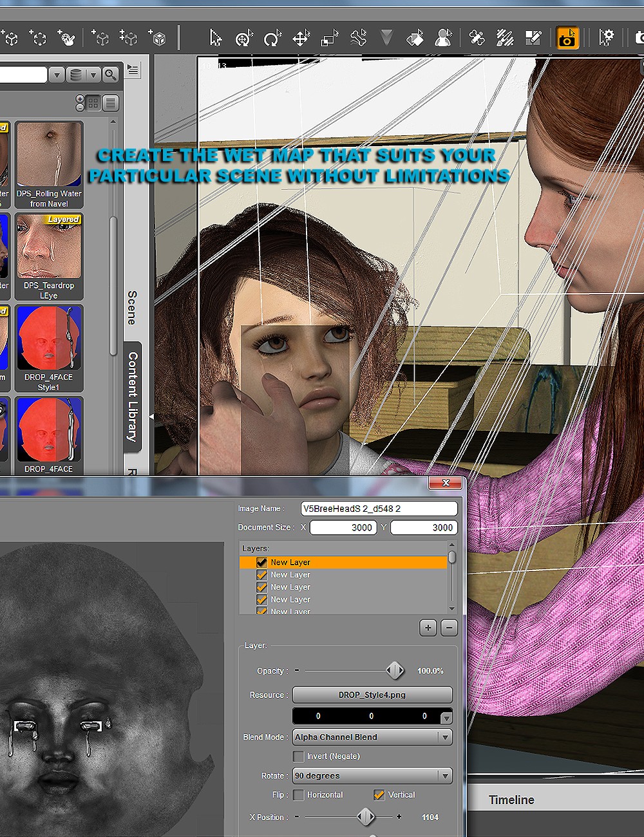This screenshot has width=644, height=837.
Task: Click the Image Name field
Action: [x=379, y=509]
